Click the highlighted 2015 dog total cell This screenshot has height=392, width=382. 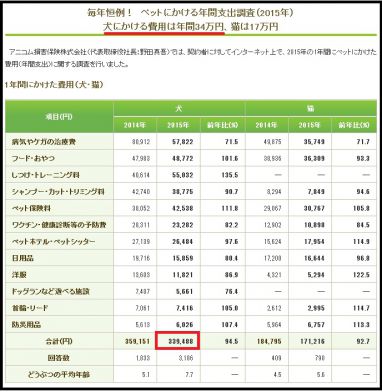178,341
